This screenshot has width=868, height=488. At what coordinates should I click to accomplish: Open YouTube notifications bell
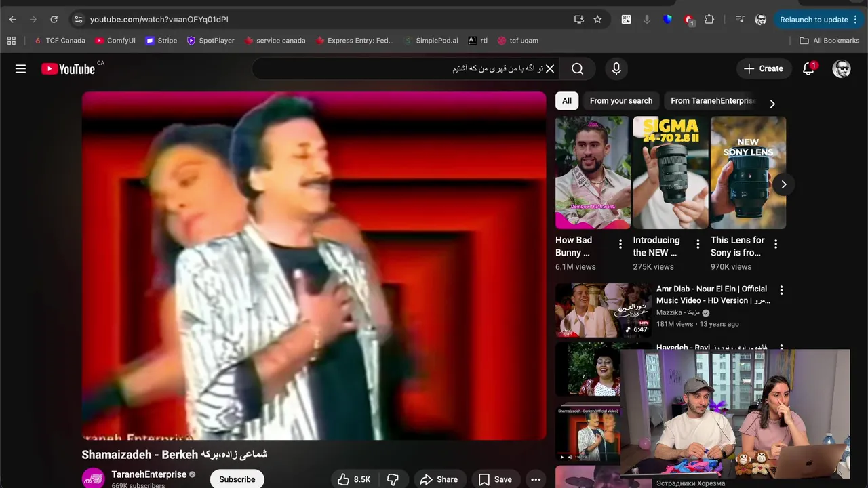coord(808,68)
